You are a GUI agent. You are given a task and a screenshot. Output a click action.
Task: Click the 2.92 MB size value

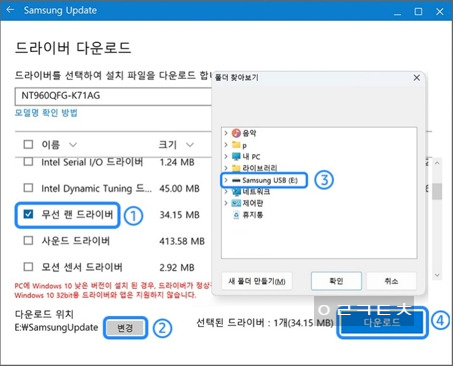point(177,267)
